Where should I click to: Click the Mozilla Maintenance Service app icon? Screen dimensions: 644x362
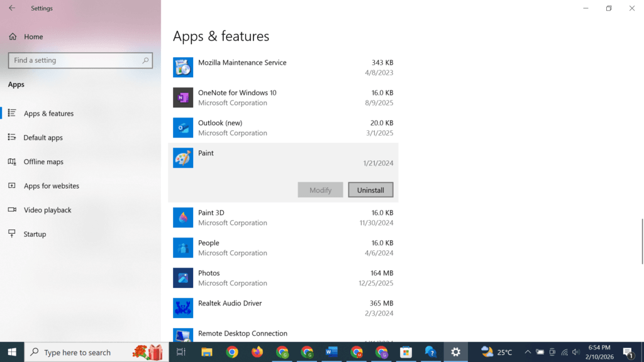tap(182, 67)
